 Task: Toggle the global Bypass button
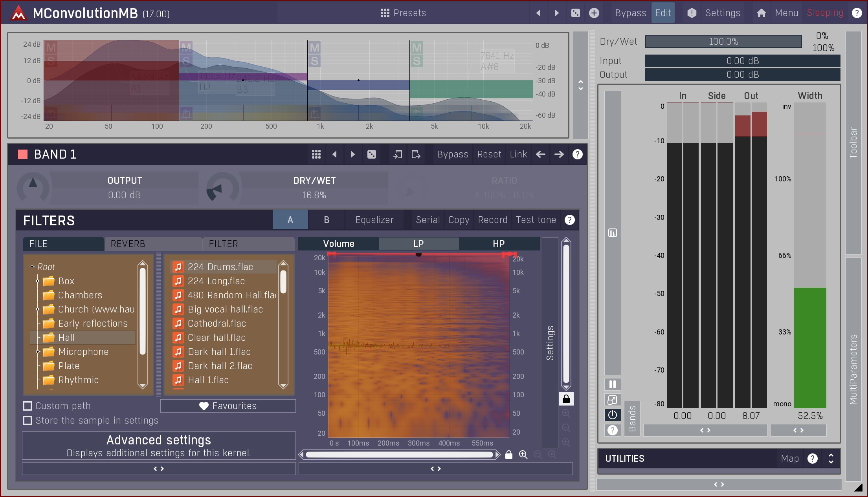point(630,13)
